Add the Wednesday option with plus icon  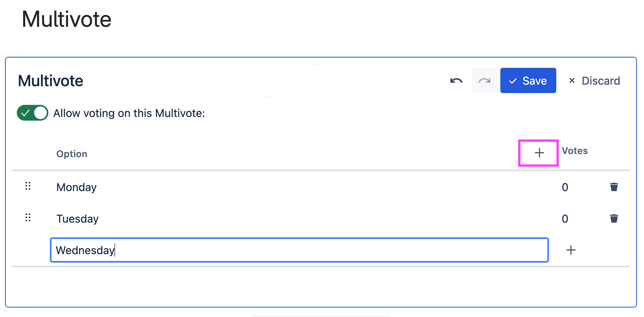click(570, 250)
